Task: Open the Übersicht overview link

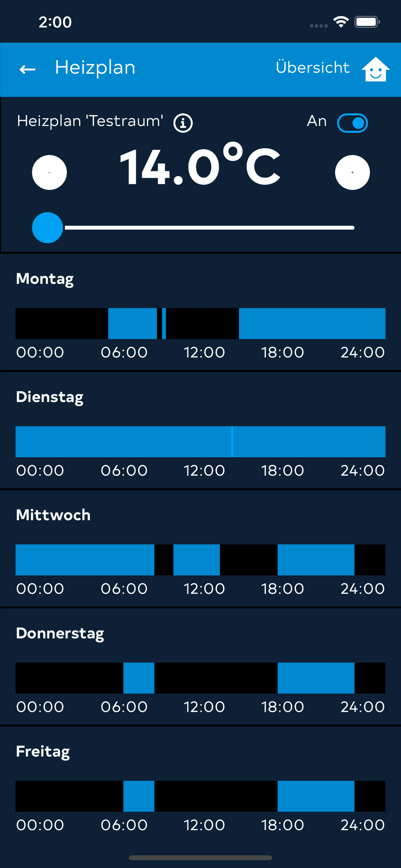Action: click(312, 68)
